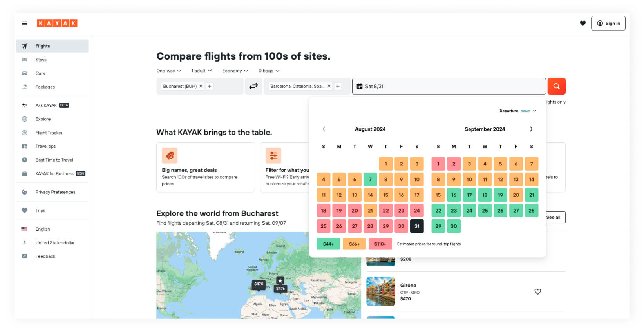The width and height of the screenshot is (644, 331).
Task: Click the Trips heart icon in sidebar
Action: point(25,211)
